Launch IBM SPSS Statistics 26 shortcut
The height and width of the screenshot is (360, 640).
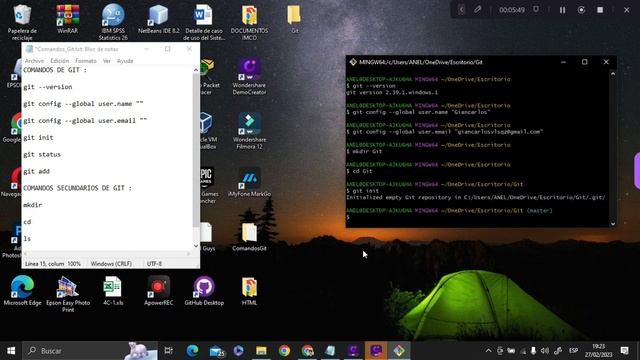[x=113, y=22]
